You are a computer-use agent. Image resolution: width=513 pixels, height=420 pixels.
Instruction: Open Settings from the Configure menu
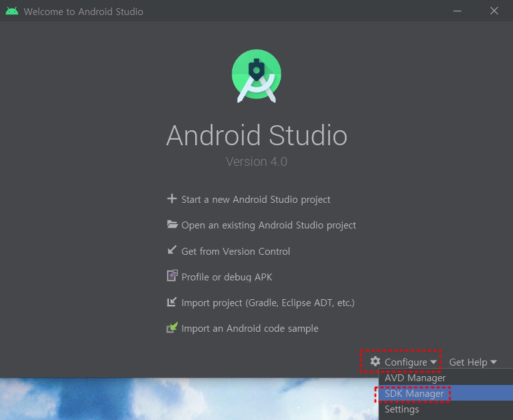(x=445, y=409)
